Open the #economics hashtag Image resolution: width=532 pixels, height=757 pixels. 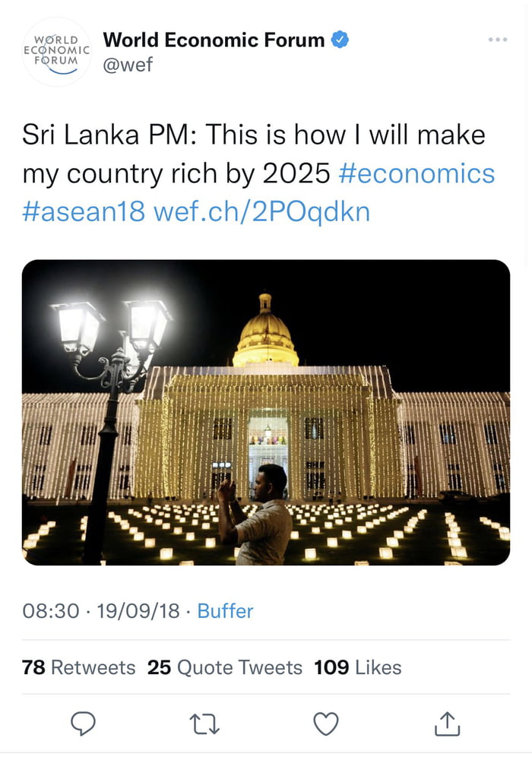click(416, 174)
